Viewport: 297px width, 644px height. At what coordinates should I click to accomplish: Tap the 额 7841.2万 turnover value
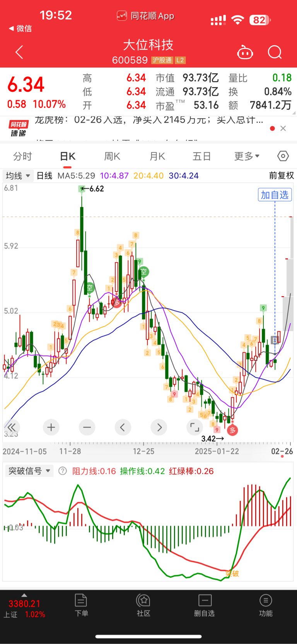[270, 105]
